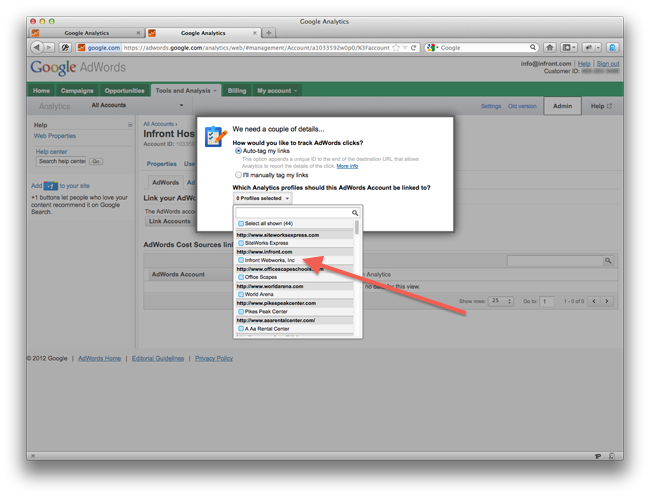
Task: Click the wrench tools icon beside navigation arrows
Action: coord(65,48)
